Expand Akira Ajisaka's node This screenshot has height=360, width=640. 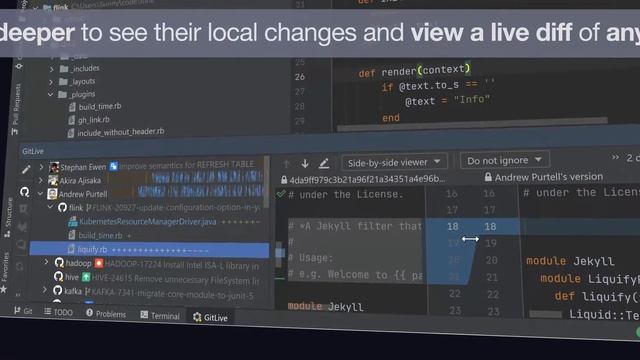tap(40, 180)
